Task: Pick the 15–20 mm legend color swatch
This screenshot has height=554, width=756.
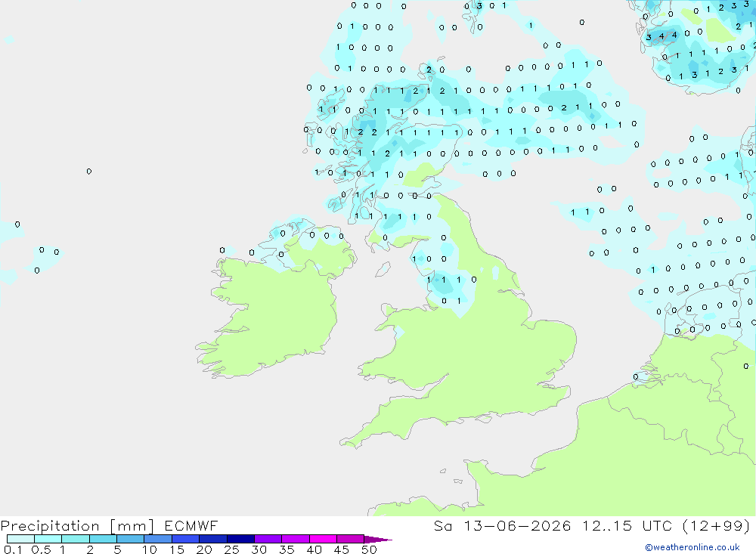Action: tap(186, 539)
